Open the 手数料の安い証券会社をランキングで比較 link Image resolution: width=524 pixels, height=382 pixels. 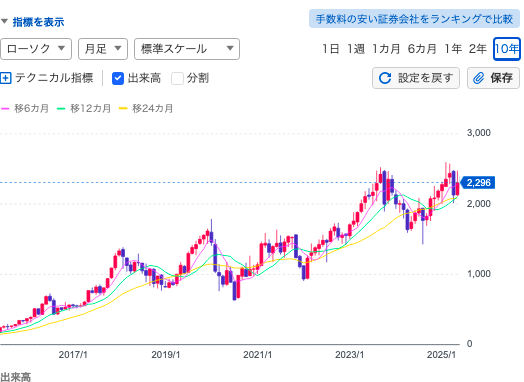click(x=414, y=19)
